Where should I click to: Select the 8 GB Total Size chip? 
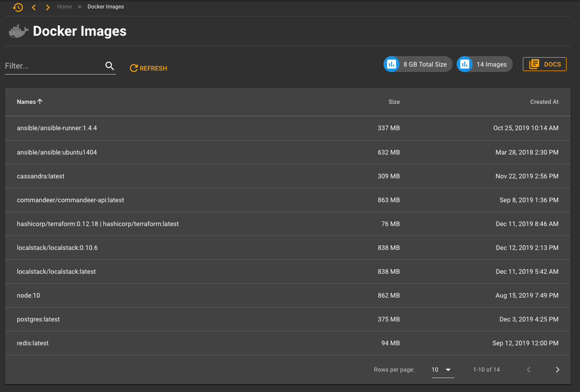point(418,64)
